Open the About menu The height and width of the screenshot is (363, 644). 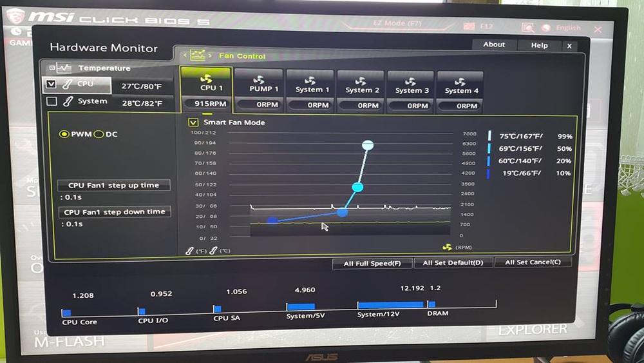[494, 44]
